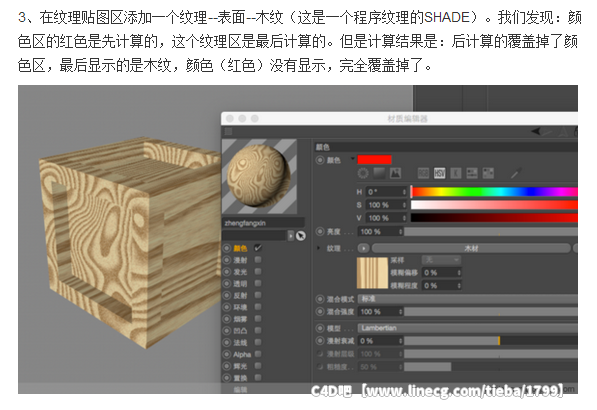Expand the 纹理 disclosure triangle
The width and height of the screenshot is (597, 410).
319,248
